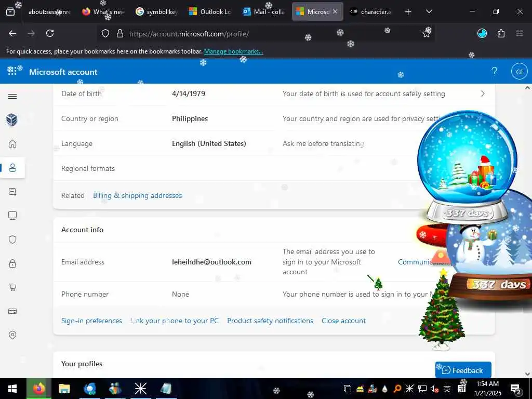The height and width of the screenshot is (399, 532).
Task: Click the Close account link
Action: click(x=344, y=321)
